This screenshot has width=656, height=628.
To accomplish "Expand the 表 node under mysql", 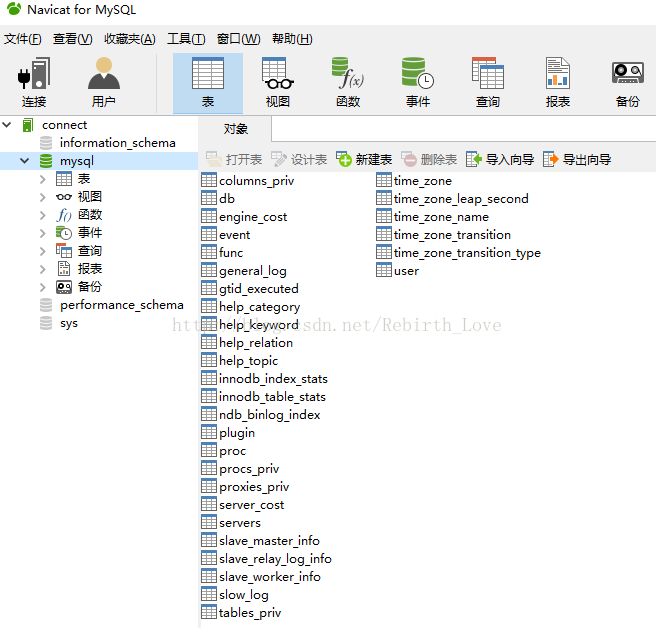I will pos(43,179).
